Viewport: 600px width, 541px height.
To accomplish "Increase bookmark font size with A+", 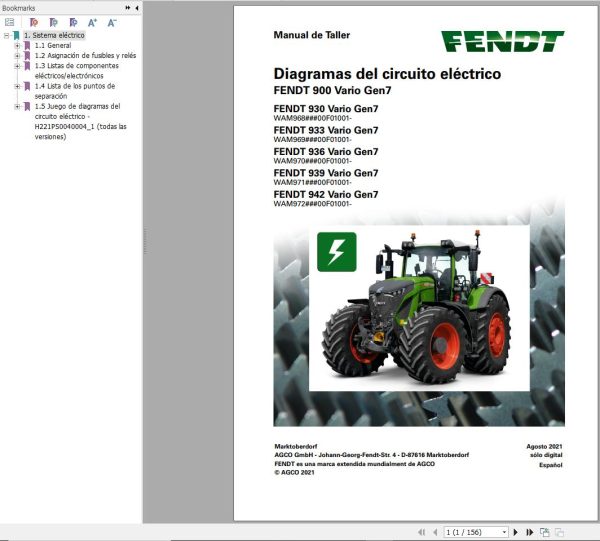I will (92, 23).
